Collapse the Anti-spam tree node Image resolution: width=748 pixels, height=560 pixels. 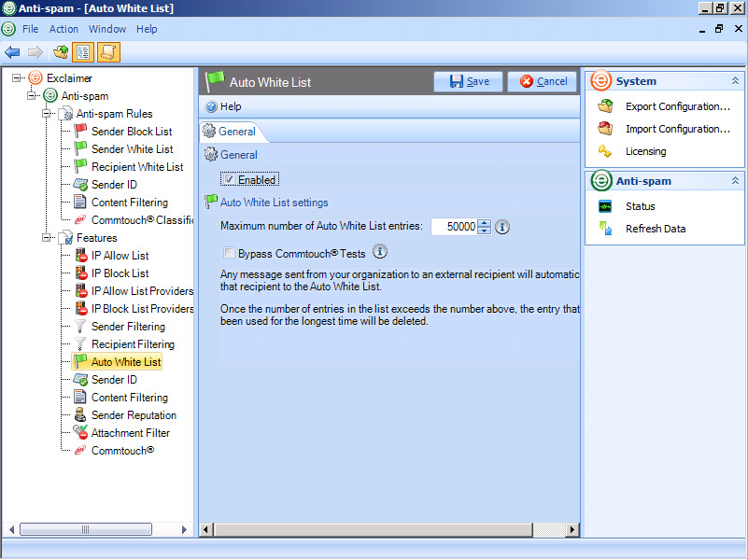click(32, 95)
